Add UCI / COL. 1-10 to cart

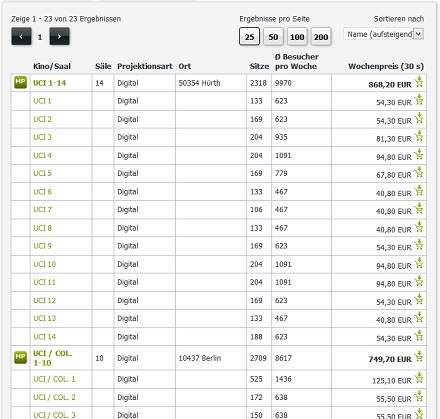point(419,356)
